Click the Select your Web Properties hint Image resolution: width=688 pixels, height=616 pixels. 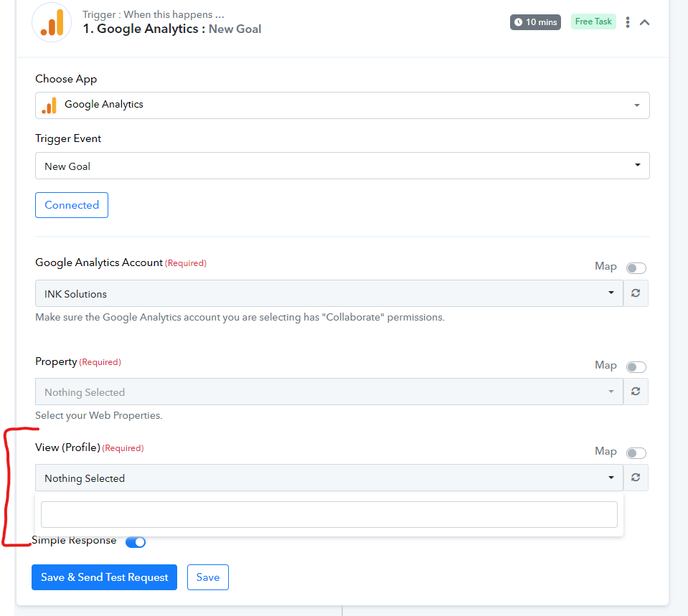tap(99, 415)
